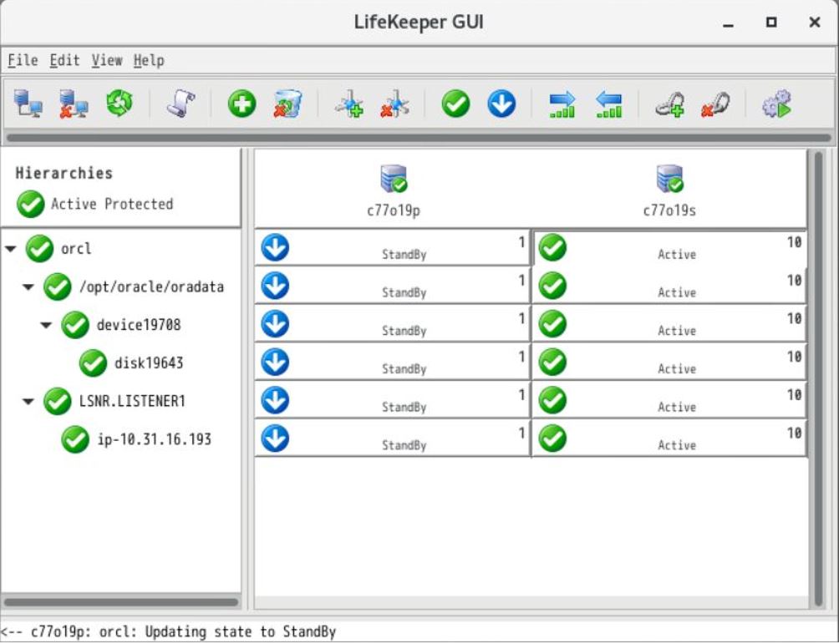Click Active text in /opt/oracle/oradata row
This screenshot has height=644, width=839.
(x=677, y=292)
